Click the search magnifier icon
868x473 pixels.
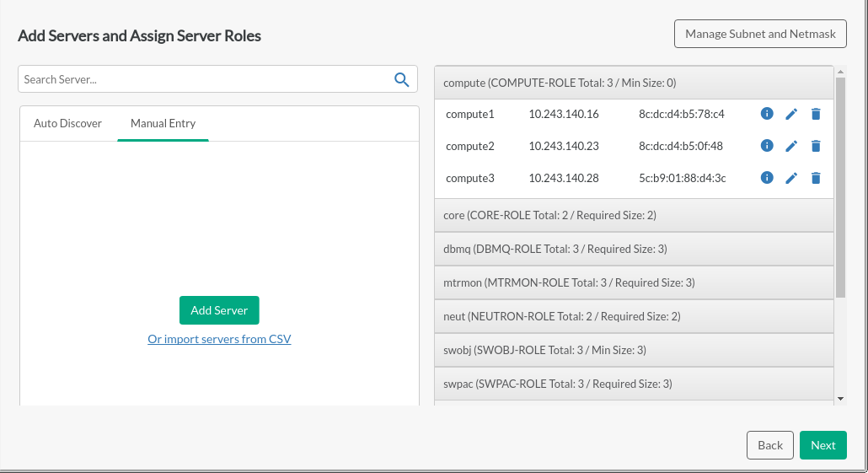(401, 79)
